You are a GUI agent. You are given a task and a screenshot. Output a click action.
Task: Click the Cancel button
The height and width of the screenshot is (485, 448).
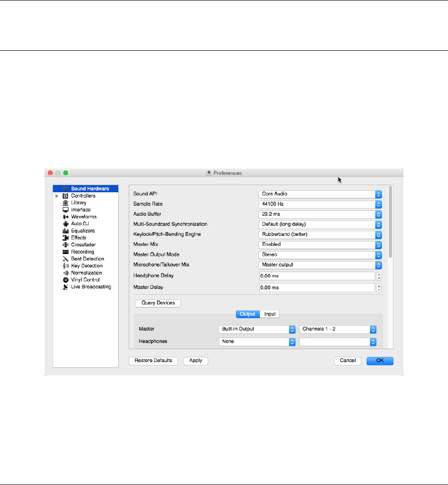pos(347,361)
